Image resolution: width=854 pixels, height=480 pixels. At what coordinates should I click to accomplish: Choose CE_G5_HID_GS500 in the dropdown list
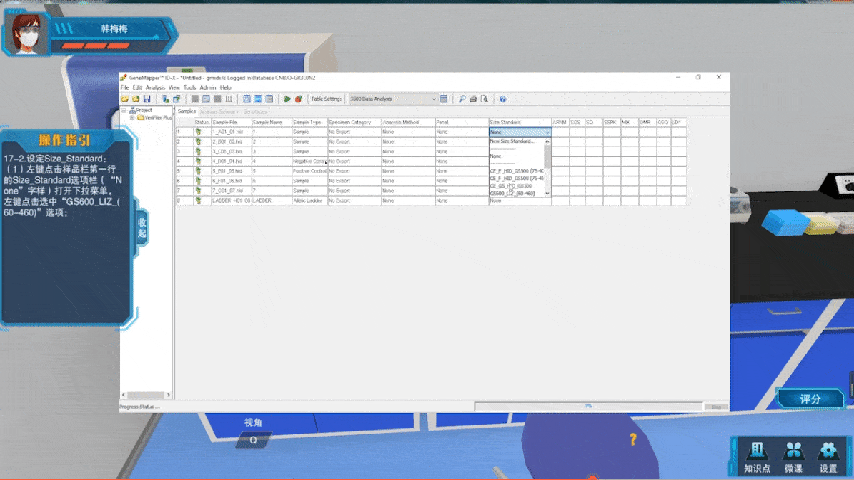pyautogui.click(x=511, y=186)
